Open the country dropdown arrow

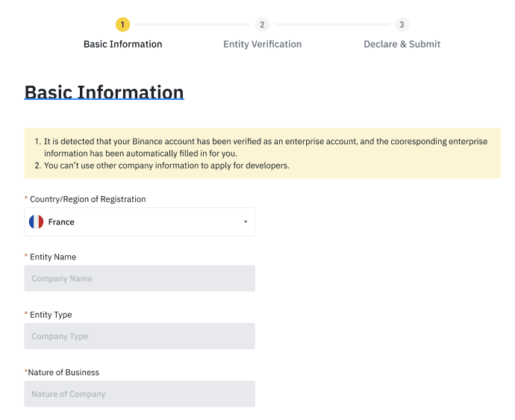(246, 222)
